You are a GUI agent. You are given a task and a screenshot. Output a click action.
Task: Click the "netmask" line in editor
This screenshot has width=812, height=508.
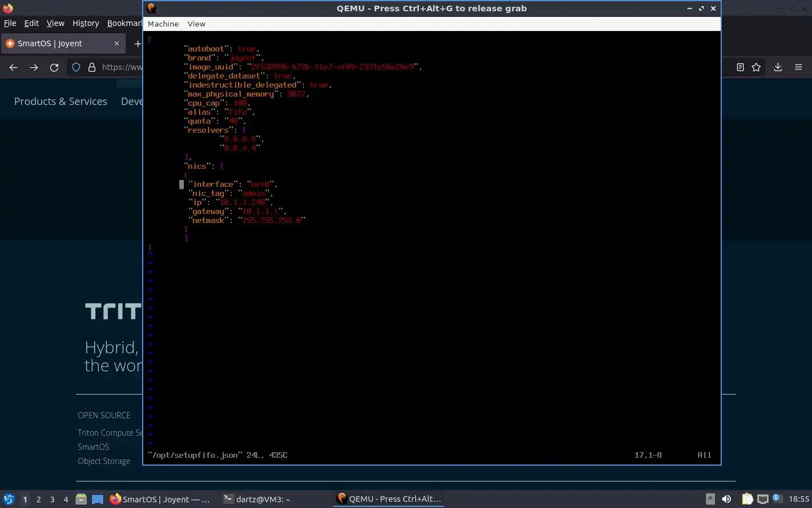point(247,220)
